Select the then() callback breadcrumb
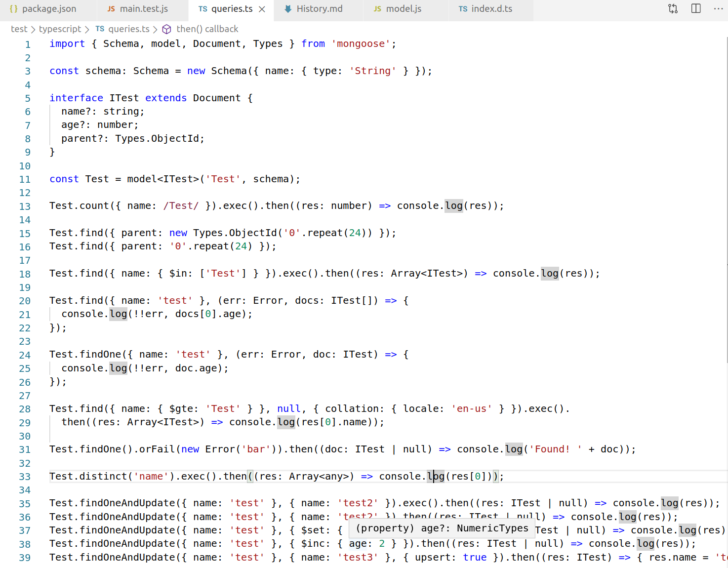This screenshot has height=568, width=728. (x=208, y=29)
